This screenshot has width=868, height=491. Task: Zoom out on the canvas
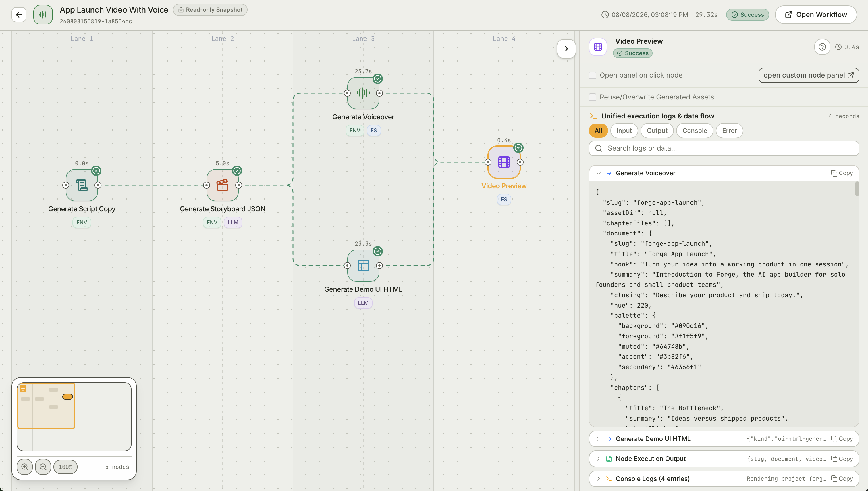[43, 467]
